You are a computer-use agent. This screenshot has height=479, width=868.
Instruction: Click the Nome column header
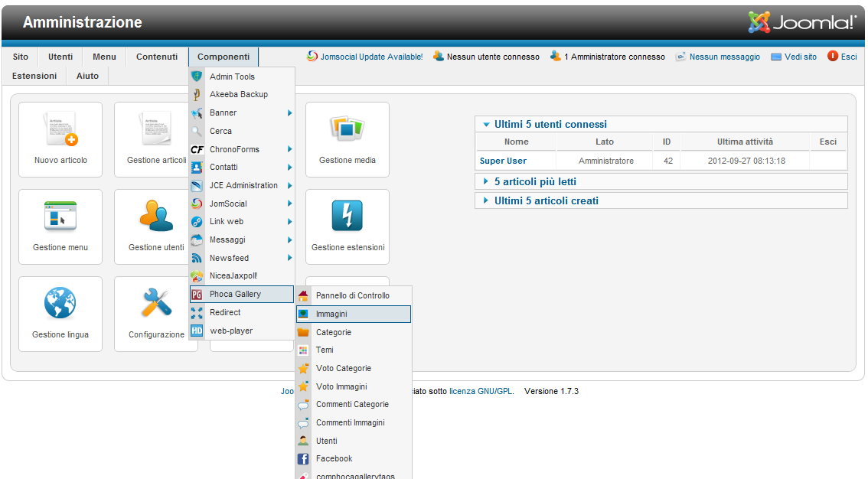click(x=516, y=142)
